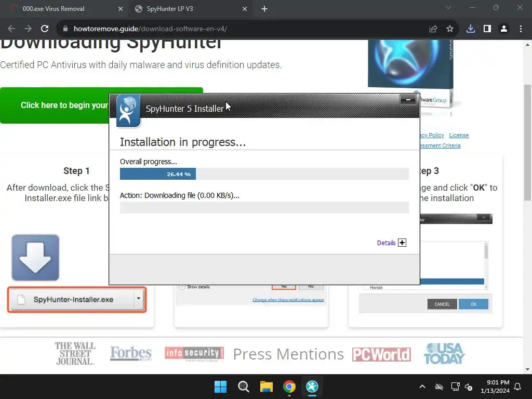
Task: Share this page via share icon
Action: click(x=433, y=29)
